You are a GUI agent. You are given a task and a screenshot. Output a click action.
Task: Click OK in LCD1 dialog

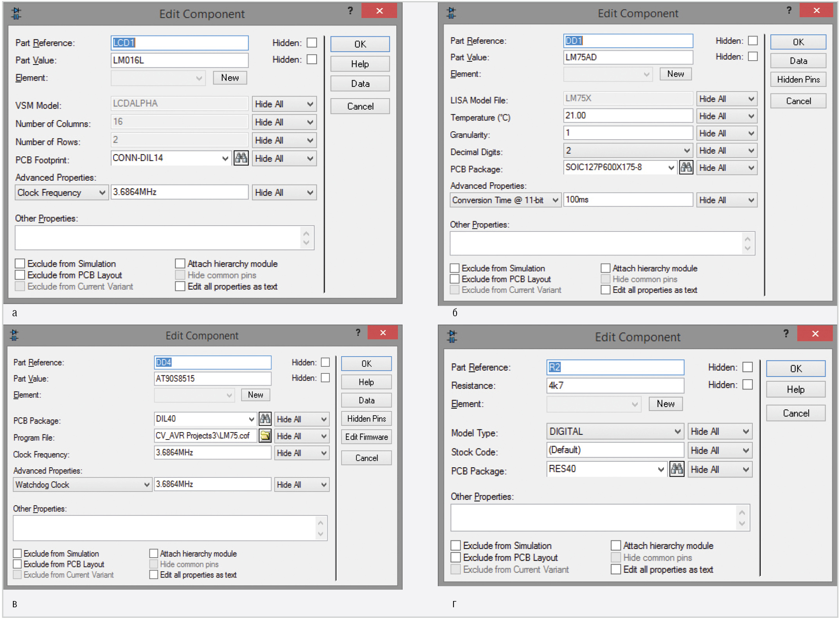click(360, 44)
